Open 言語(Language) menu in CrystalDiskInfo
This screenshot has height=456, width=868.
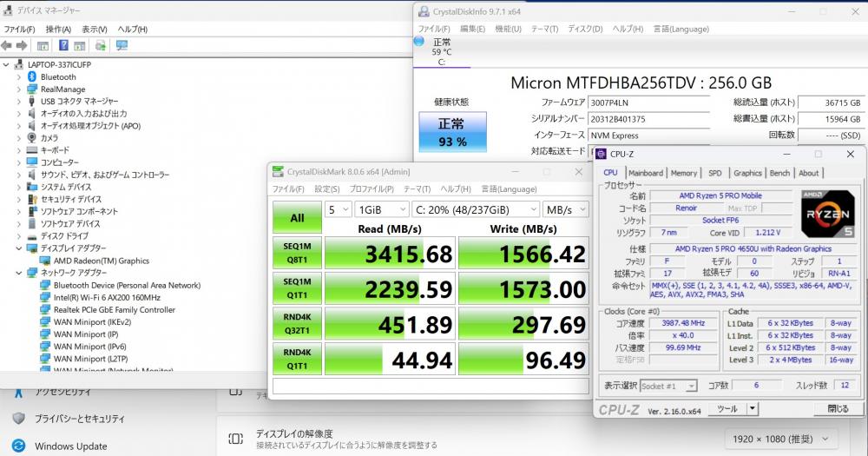681,29
